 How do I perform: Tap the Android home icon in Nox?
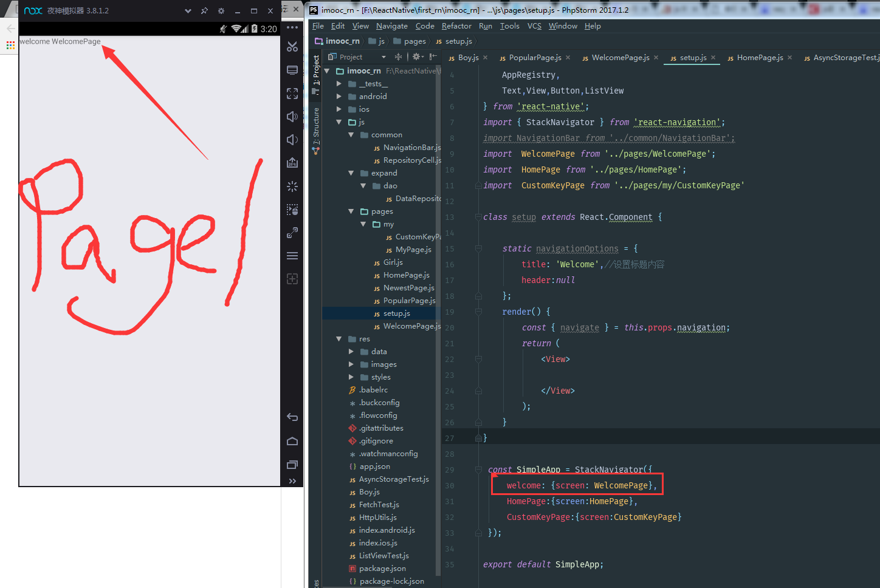[292, 441]
